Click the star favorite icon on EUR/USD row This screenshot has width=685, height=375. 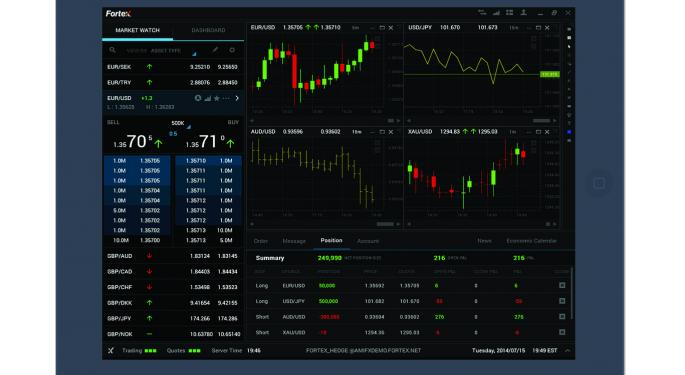point(217,98)
